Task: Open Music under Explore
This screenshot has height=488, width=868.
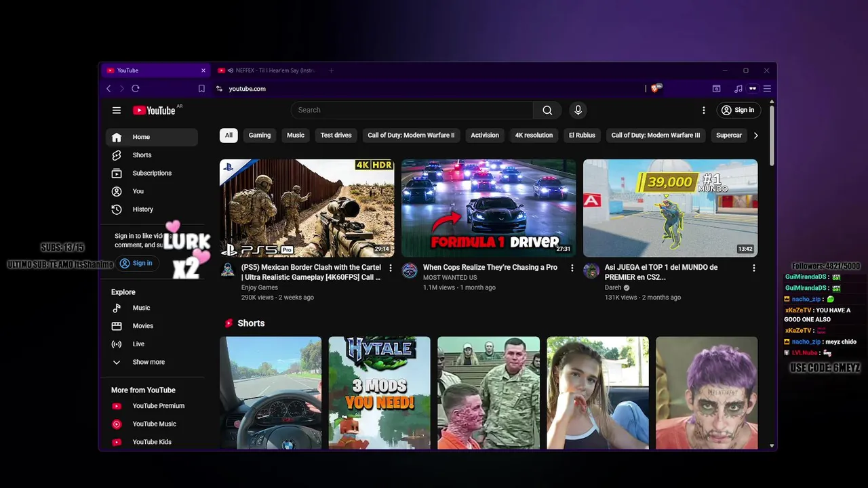Action: (x=152, y=308)
